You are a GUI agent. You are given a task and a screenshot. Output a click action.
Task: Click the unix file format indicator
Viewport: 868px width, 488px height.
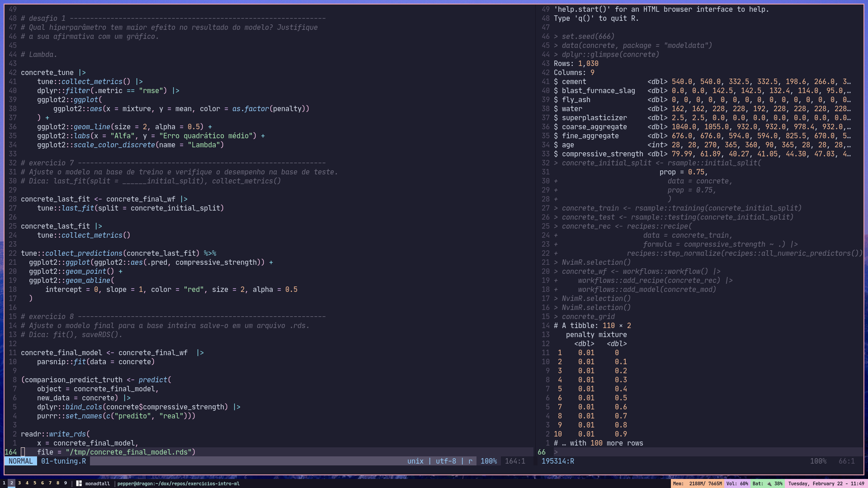click(x=415, y=461)
